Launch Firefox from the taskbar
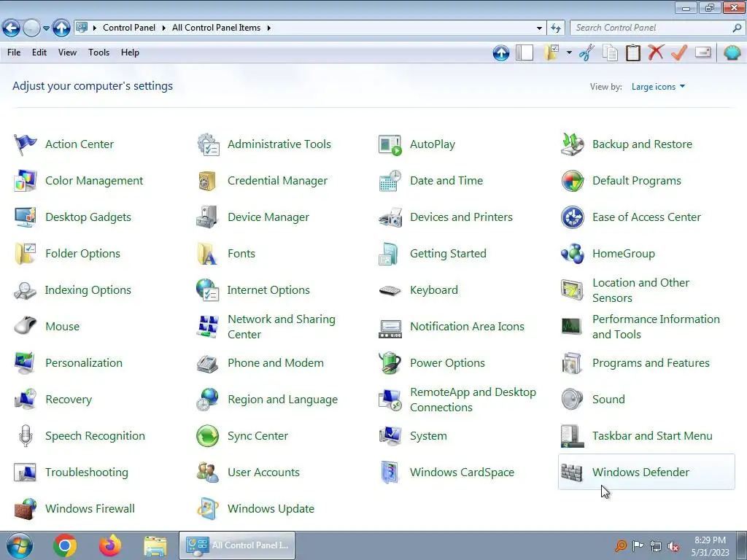The width and height of the screenshot is (747, 560). 110,545
